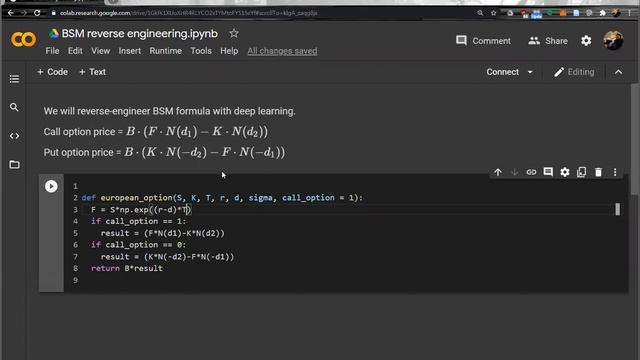The image size is (640, 360).
Task: Expand the Connect dropdown arrow
Action: click(530, 72)
